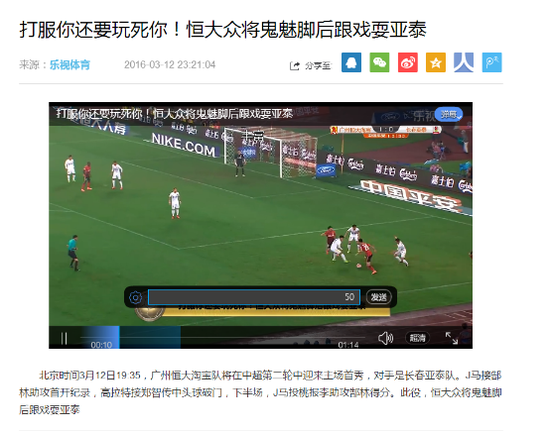The image size is (550, 433).
Task: Share article to Sina Weibo
Action: 408,62
